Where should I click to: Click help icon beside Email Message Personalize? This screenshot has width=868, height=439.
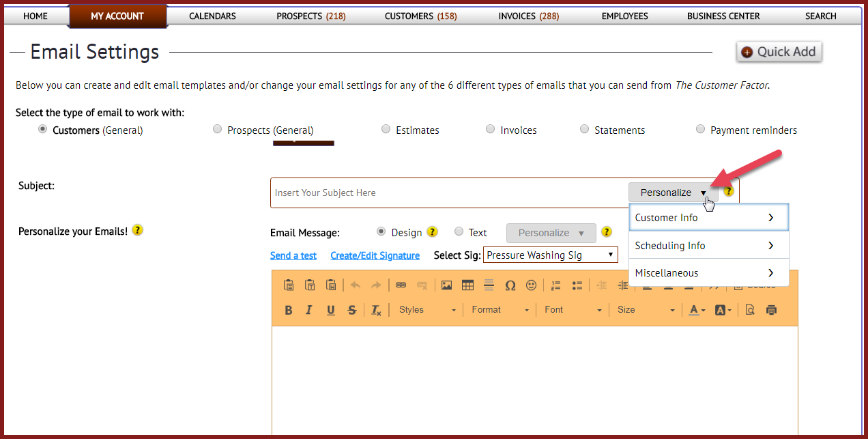[607, 232]
